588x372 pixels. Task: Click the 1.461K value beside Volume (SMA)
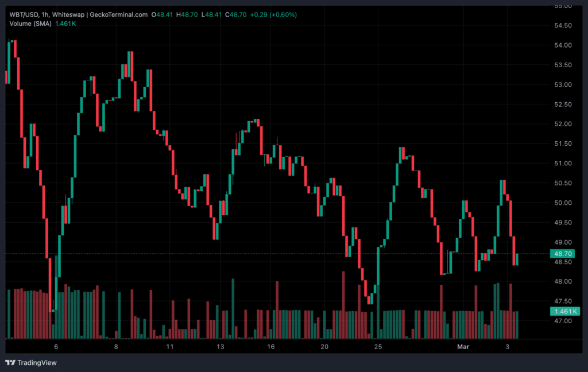[66, 24]
